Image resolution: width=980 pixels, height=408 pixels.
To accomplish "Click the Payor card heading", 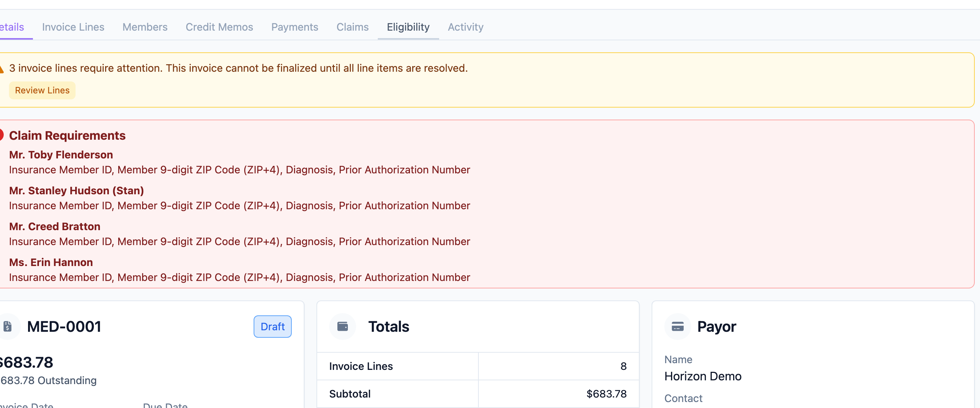I will (x=716, y=326).
